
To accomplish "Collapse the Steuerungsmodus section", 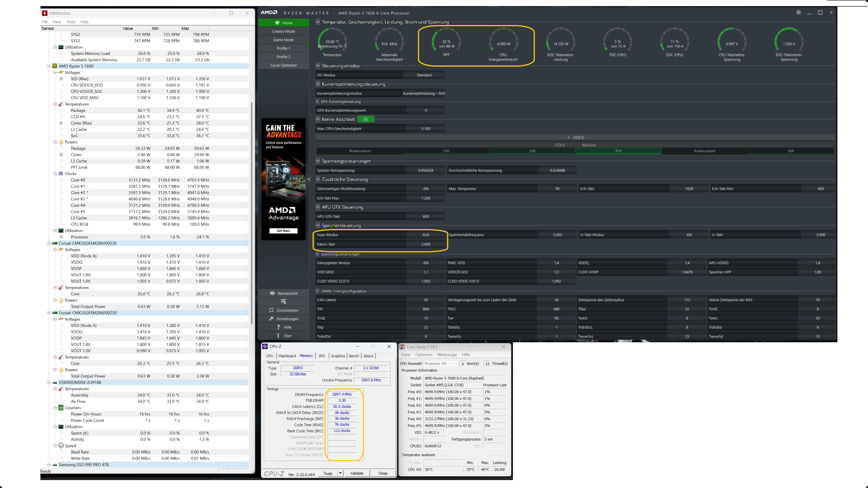I will tap(318, 66).
